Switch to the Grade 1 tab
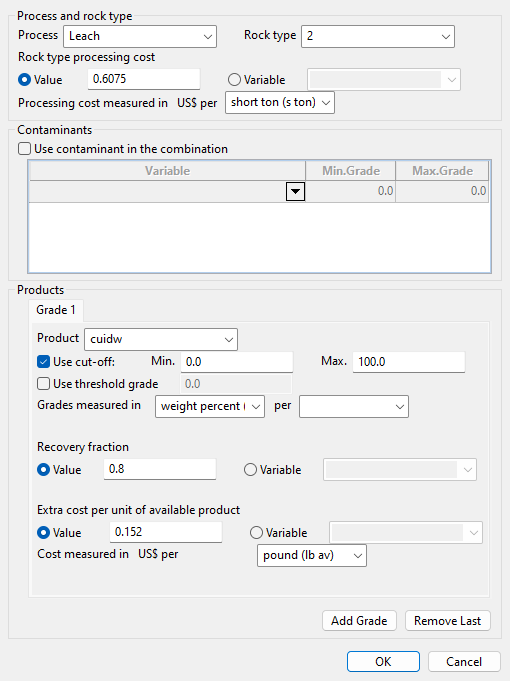 [56, 310]
